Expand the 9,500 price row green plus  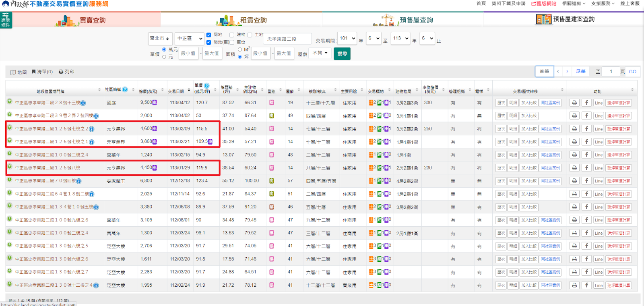pyautogui.click(x=9, y=102)
